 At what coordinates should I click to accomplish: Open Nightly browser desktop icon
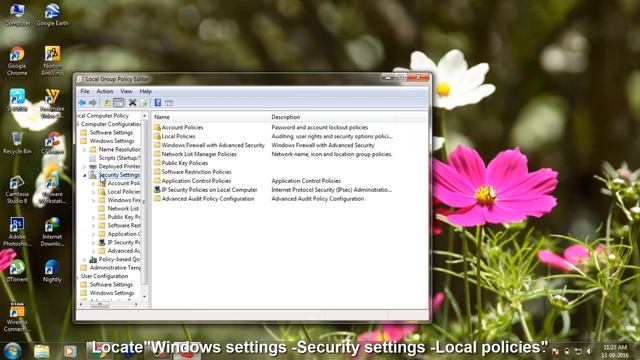click(52, 271)
